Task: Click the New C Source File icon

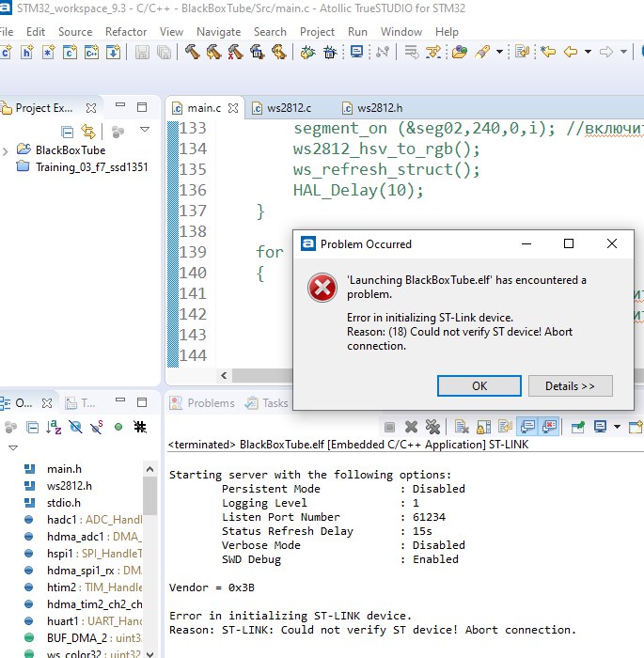Action: pyautogui.click(x=6, y=52)
